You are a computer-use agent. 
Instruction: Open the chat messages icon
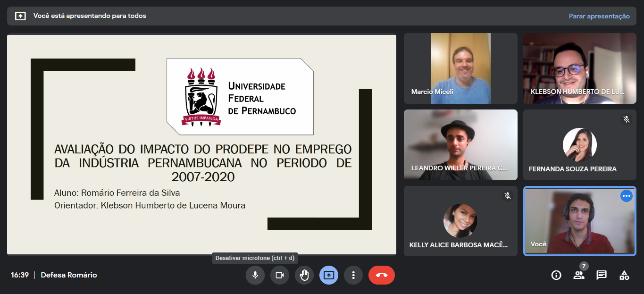602,275
